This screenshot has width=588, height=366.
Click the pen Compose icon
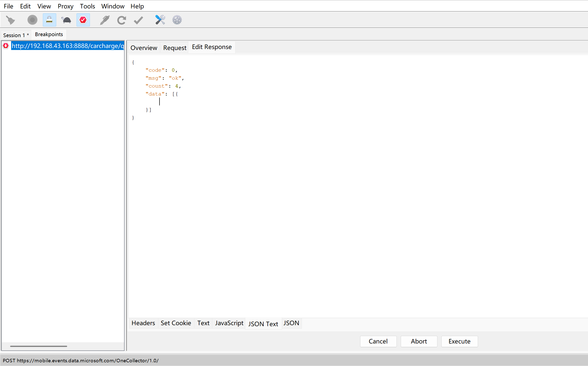pos(105,20)
